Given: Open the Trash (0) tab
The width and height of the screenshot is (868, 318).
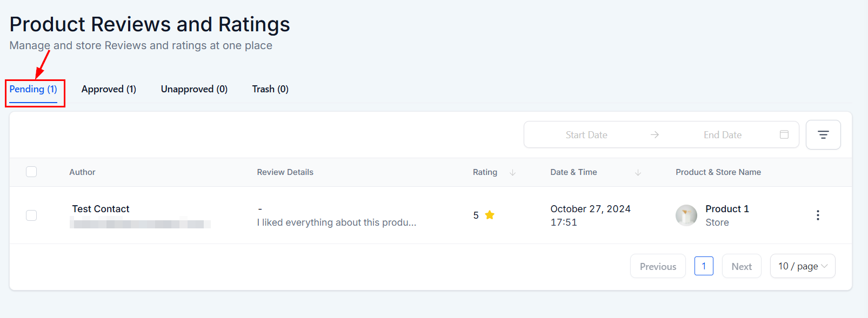Looking at the screenshot, I should pyautogui.click(x=270, y=89).
